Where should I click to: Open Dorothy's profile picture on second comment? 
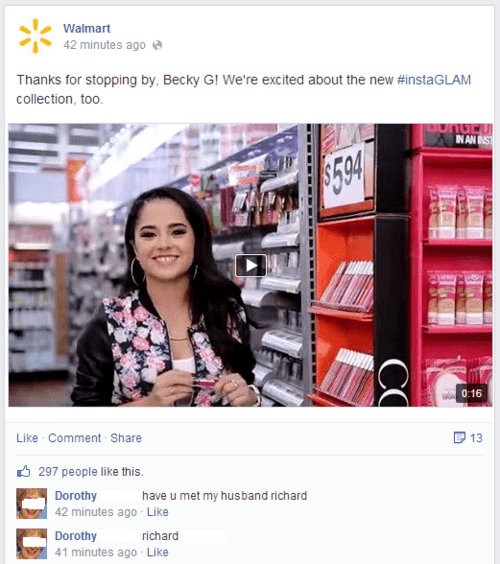[32, 543]
